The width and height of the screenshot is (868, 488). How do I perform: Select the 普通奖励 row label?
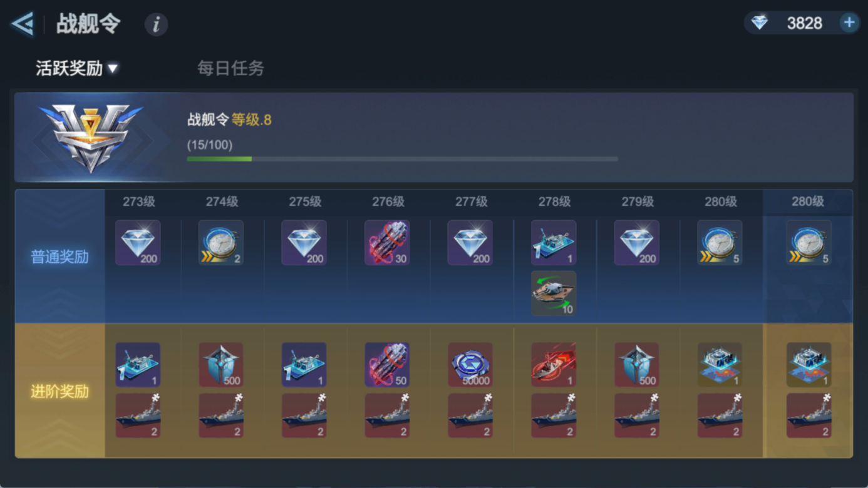click(59, 257)
